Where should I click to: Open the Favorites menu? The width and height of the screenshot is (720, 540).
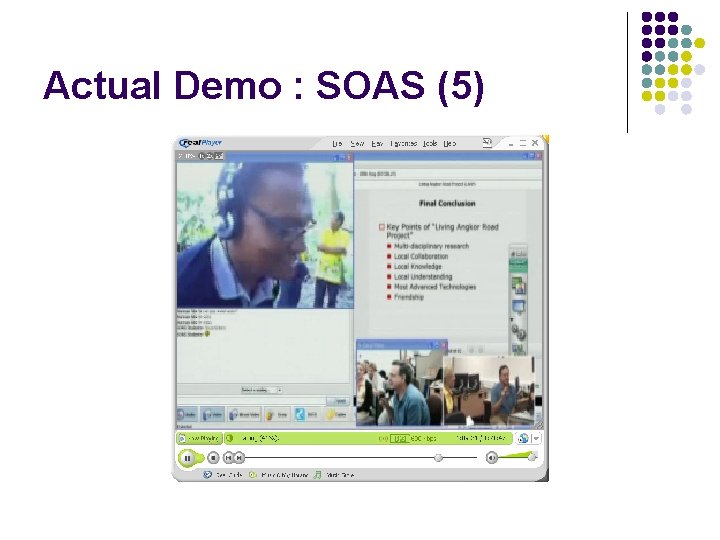[403, 144]
